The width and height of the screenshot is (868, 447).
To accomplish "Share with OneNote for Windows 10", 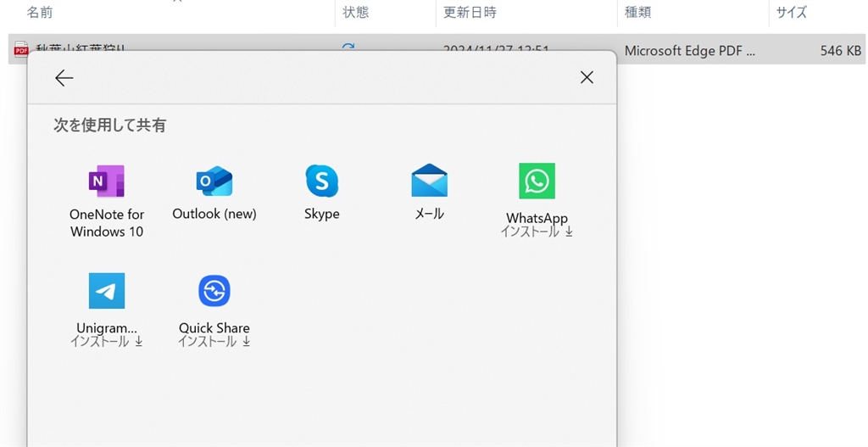I will click(x=107, y=182).
